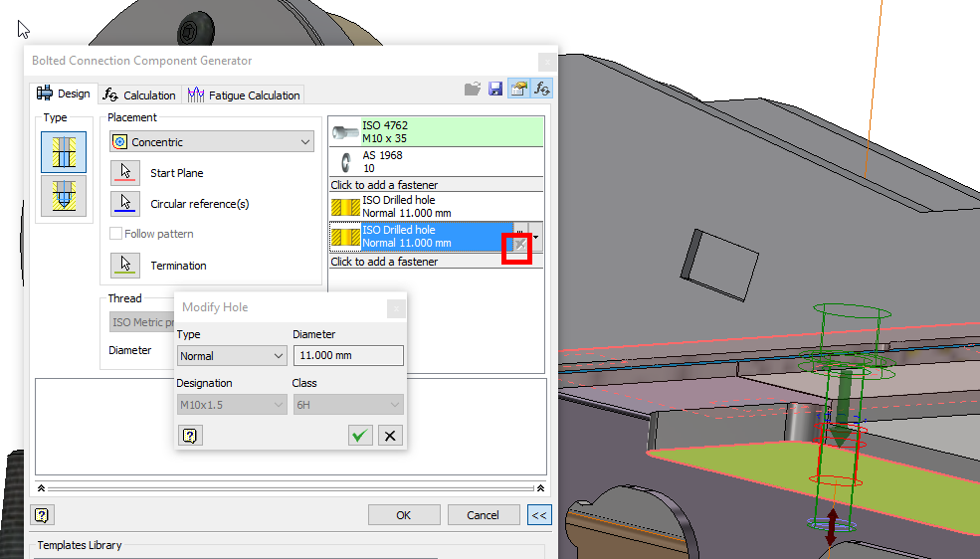Click upper 'Click to add a fastener' row
This screenshot has width=980, height=559.
(x=437, y=185)
